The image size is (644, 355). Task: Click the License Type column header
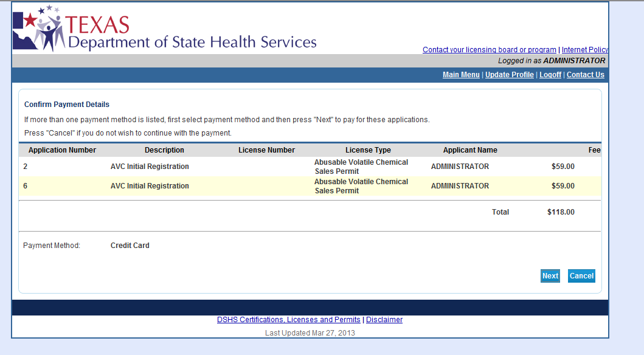(x=368, y=150)
